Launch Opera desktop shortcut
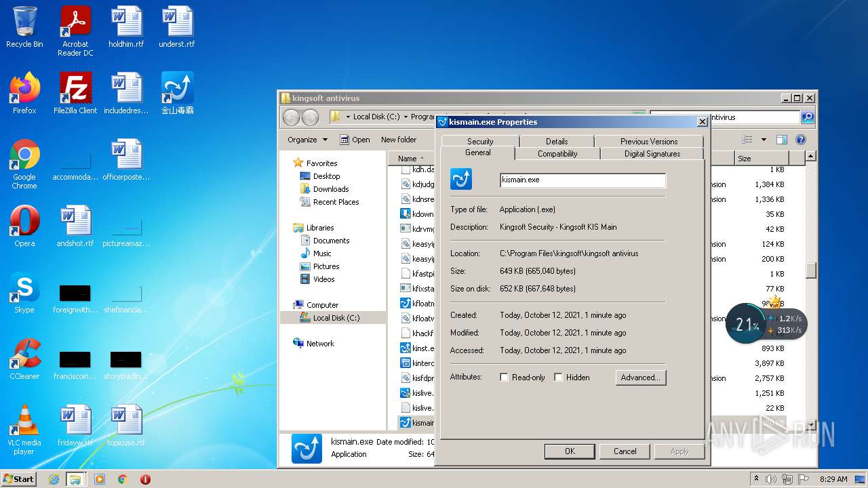 [24, 226]
